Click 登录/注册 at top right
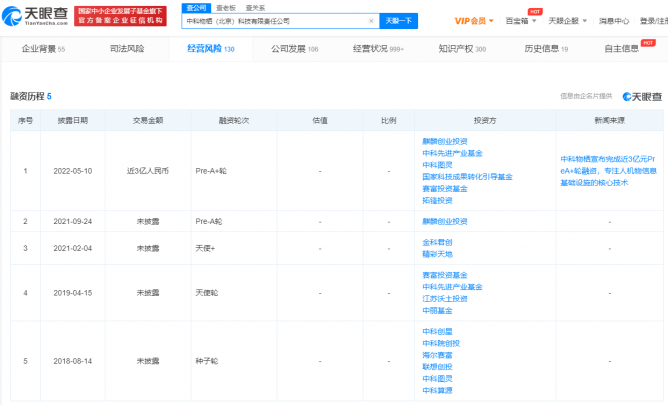The height and width of the screenshot is (405, 668). click(x=654, y=21)
